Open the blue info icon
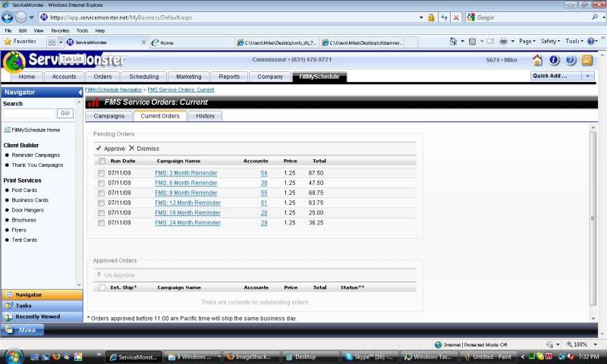The width and height of the screenshot is (607, 364). pos(554,60)
